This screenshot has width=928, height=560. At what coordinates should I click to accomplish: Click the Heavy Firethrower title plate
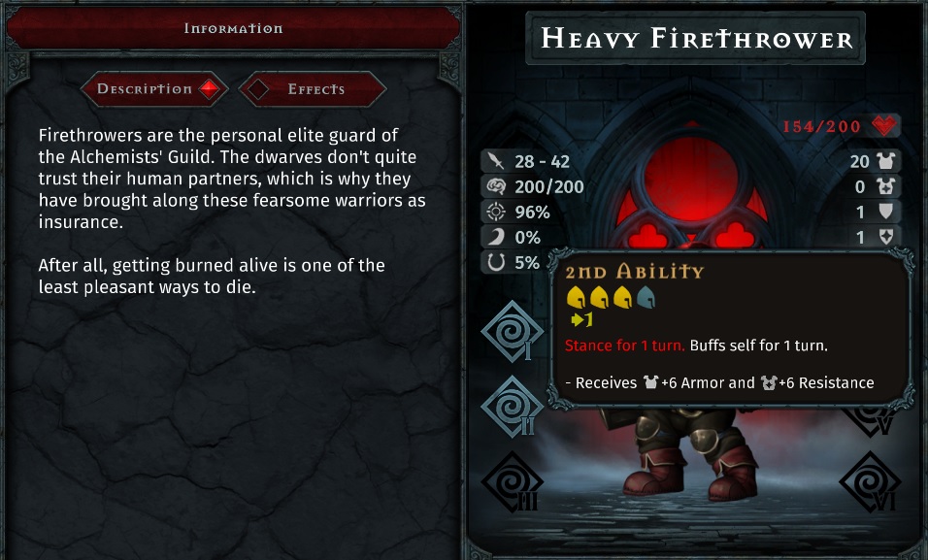coord(696,39)
